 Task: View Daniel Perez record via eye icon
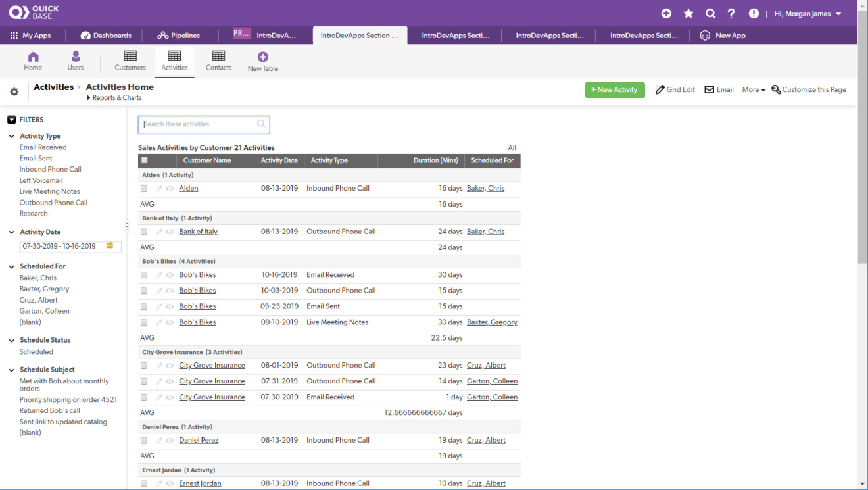170,441
